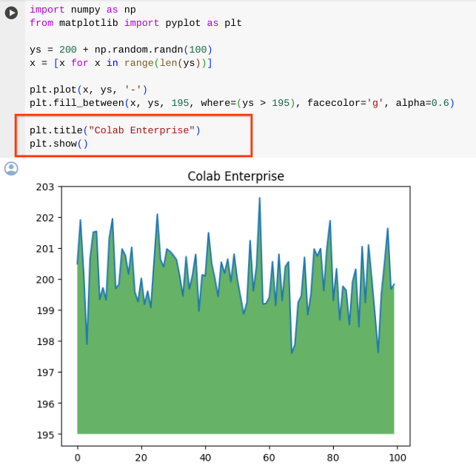The height and width of the screenshot is (471, 476).
Task: Click the y-axis label 199
Action: (x=45, y=310)
